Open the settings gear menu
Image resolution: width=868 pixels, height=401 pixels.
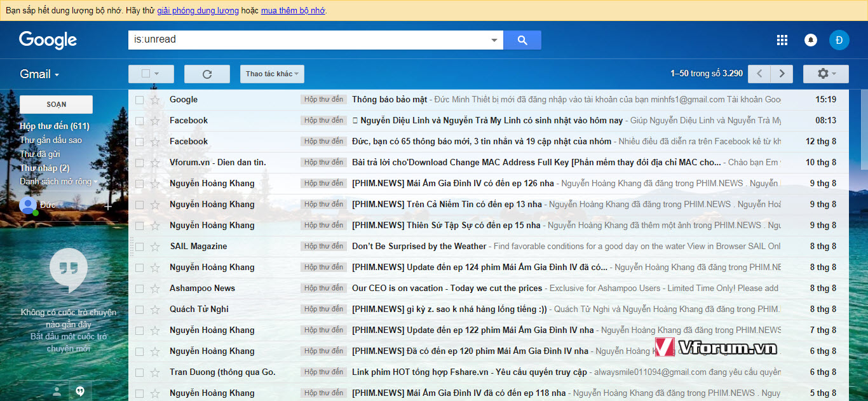[x=825, y=74]
